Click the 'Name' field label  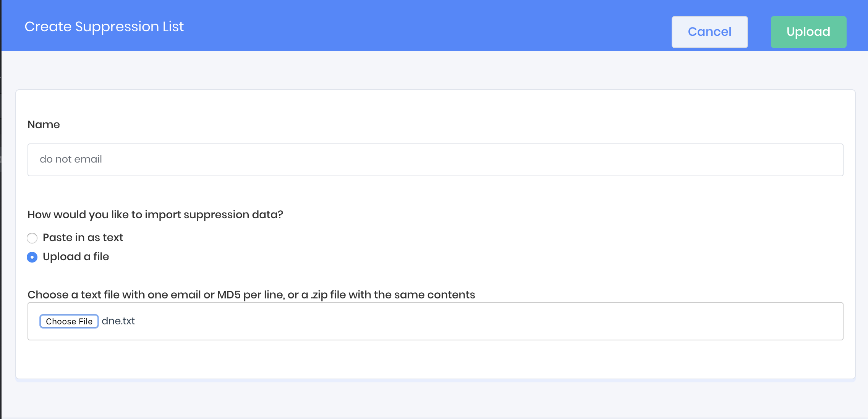(x=44, y=124)
